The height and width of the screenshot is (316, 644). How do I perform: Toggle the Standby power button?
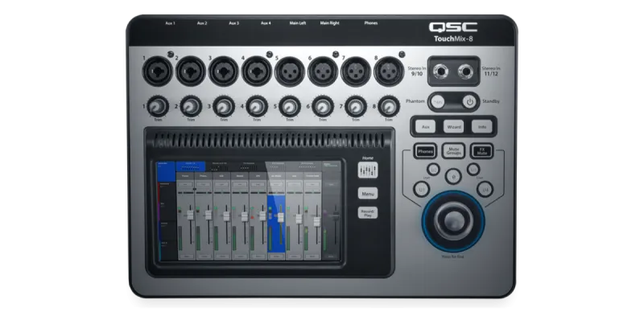click(469, 101)
